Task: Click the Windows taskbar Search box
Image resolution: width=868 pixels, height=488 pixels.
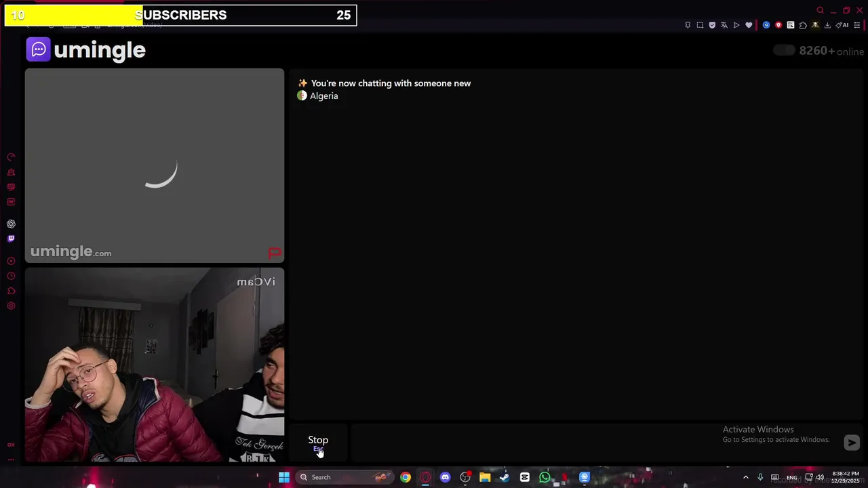Action: 346,477
